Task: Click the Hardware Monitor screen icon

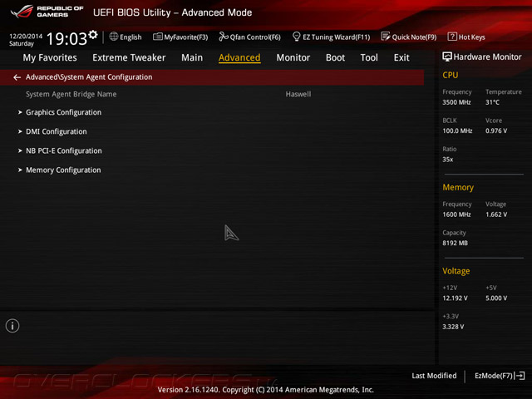Action: point(447,57)
